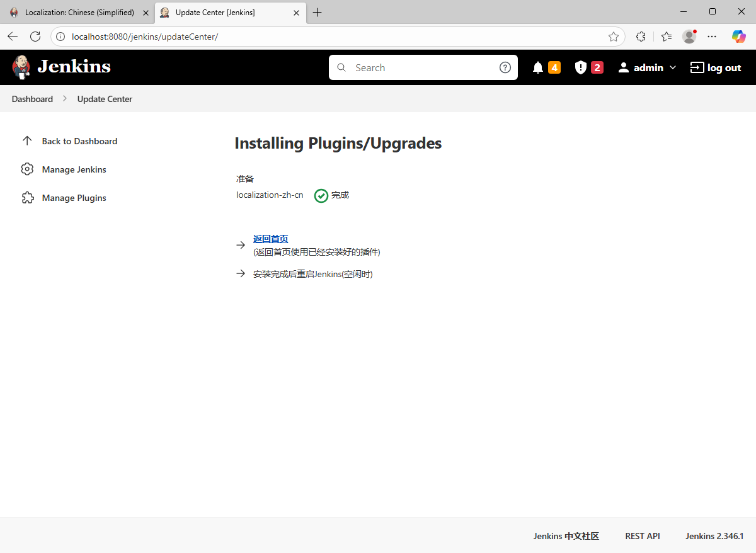Screen dimensions: 756x553
Task: Open the Favorites list icon
Action: coord(667,37)
